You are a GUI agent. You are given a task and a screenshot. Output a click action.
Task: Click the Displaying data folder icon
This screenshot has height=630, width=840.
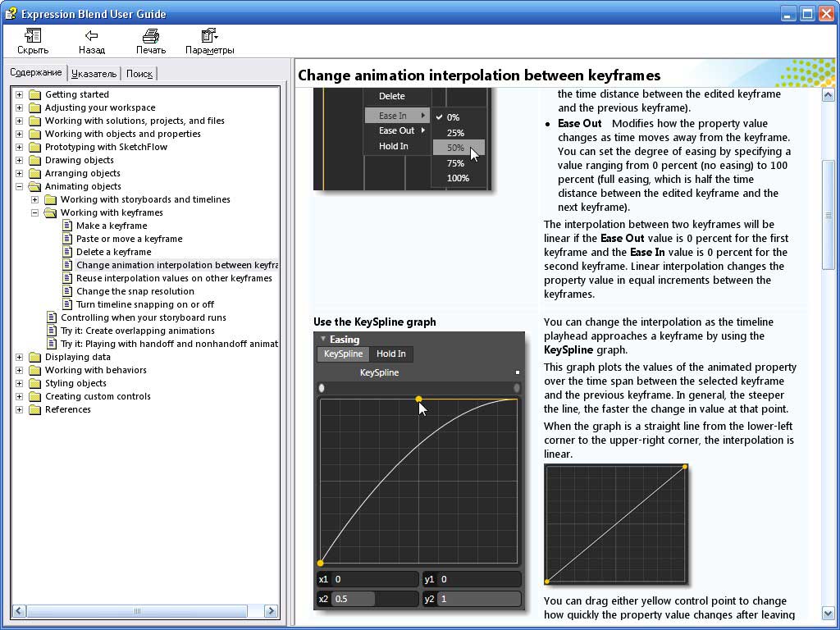34,358
